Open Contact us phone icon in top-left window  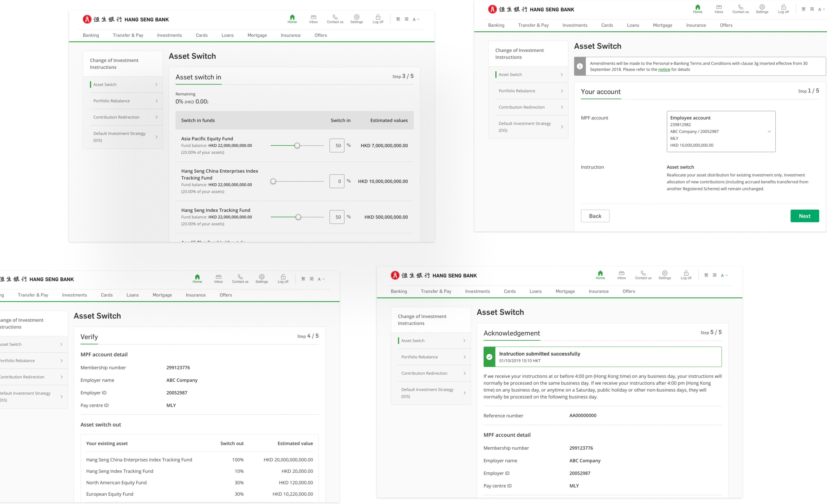pos(335,17)
